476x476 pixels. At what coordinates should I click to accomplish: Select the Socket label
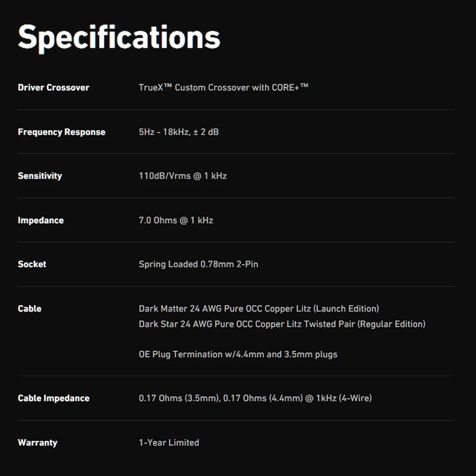point(32,264)
